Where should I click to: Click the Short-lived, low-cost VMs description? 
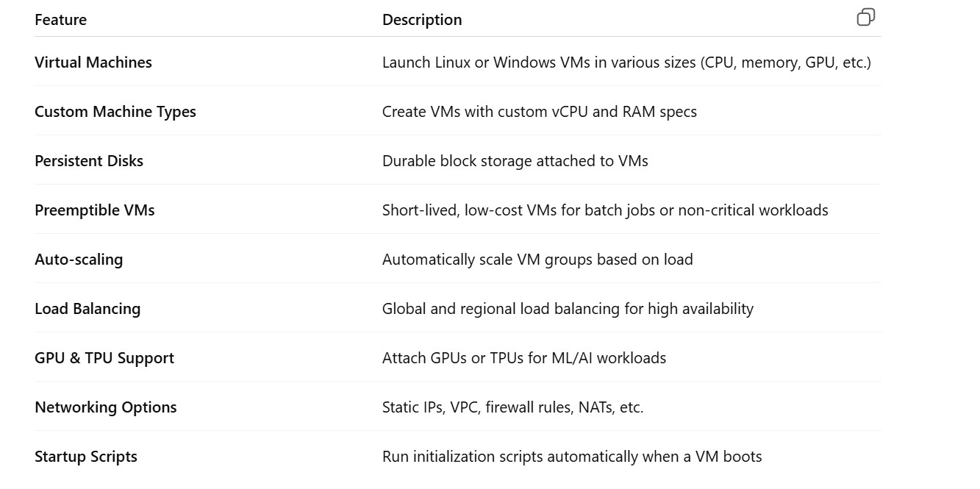(x=605, y=210)
